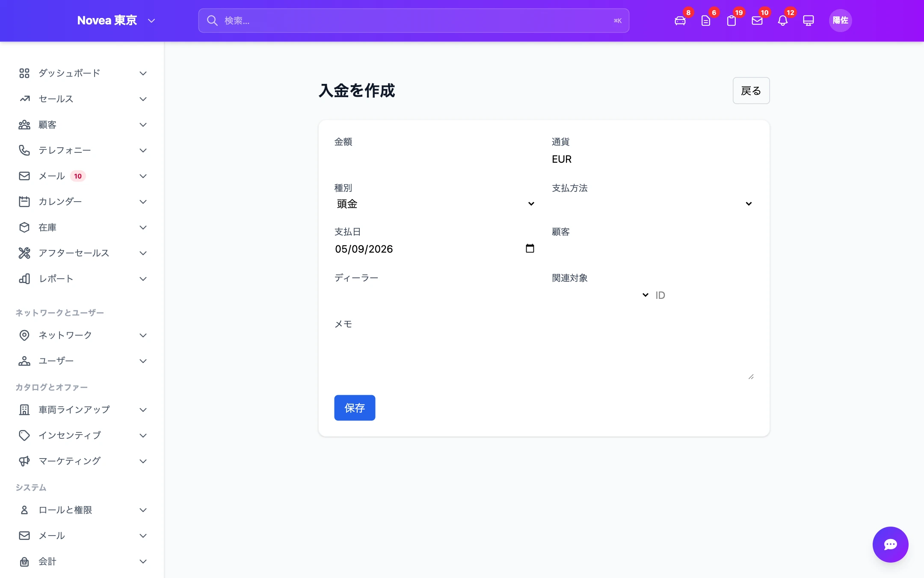Open the Novea 東京 dealer switcher
Image resolution: width=924 pixels, height=578 pixels.
[116, 21]
